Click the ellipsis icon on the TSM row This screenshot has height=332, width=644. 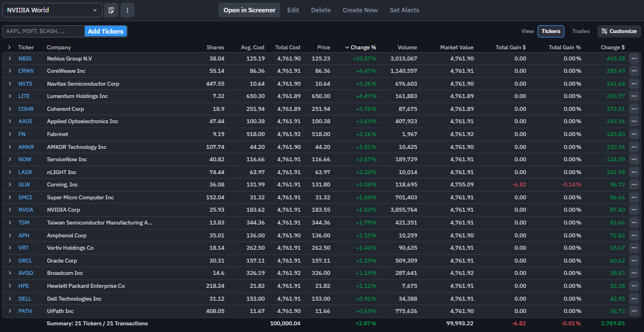point(634,222)
